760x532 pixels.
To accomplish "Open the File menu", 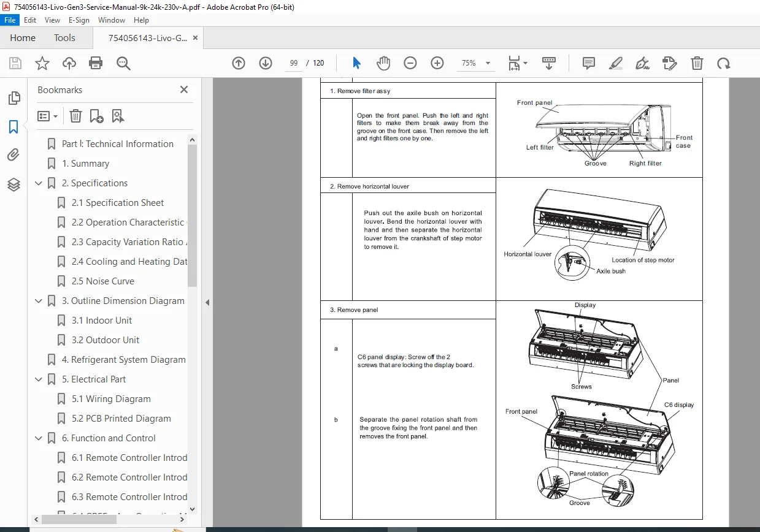I will (x=10, y=20).
